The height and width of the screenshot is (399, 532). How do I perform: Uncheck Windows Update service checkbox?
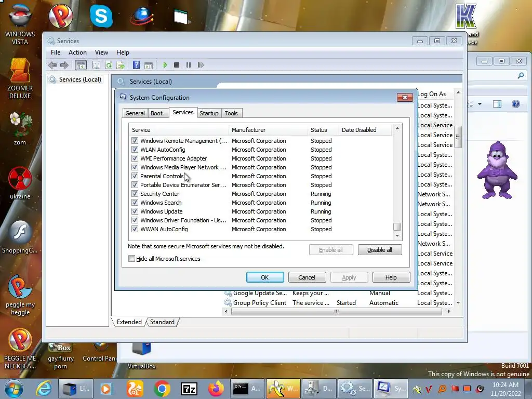click(x=135, y=211)
